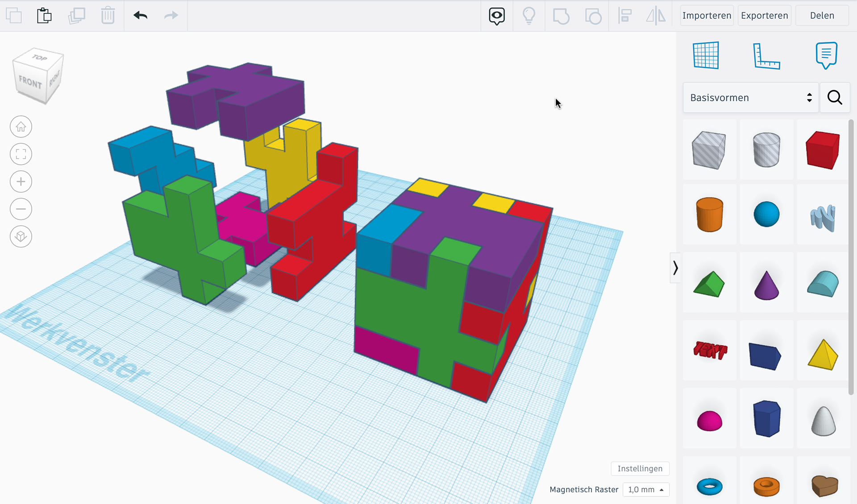Open the Magnetisch Raster 1,0 mm dropdown
857x504 pixels.
click(646, 489)
